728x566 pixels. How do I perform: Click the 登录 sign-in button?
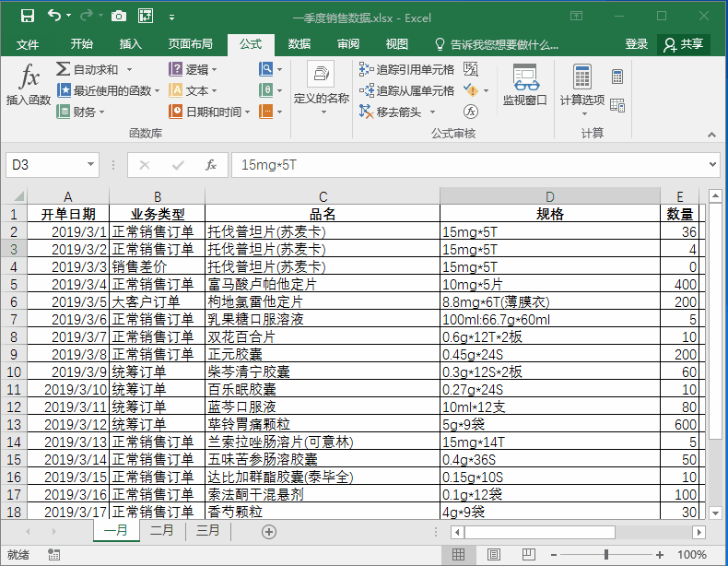tap(637, 44)
